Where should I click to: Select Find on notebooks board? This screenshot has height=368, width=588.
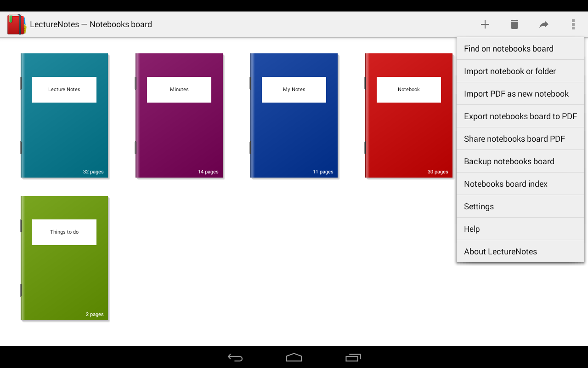[x=508, y=48]
